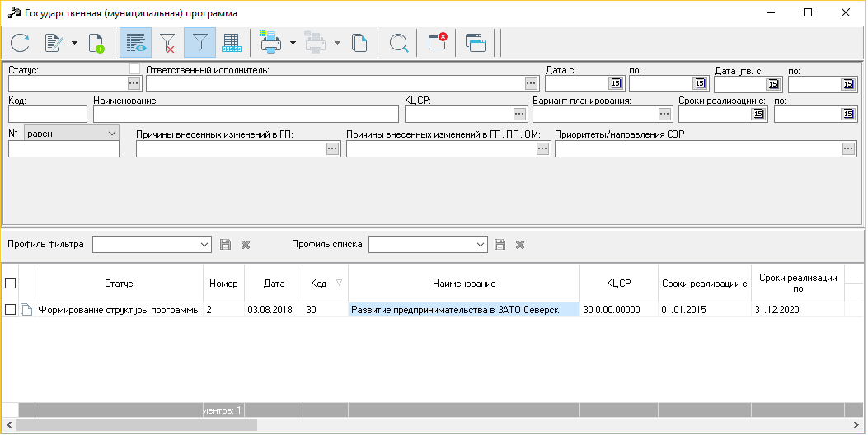The width and height of the screenshot is (868, 436).
Task: Click the 999.99 calculator grid icon
Action: click(231, 43)
